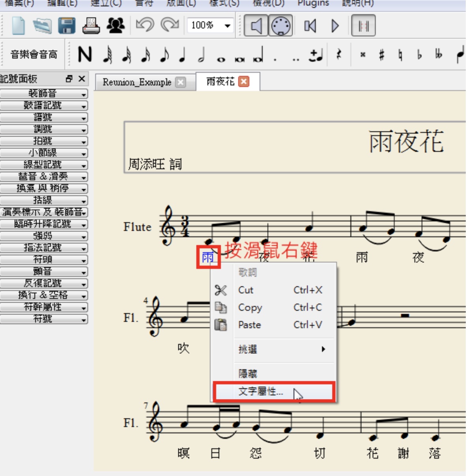Screen dimensions: 467x476
Task: Select the 周添旺 詞 lyricist text
Action: [155, 164]
